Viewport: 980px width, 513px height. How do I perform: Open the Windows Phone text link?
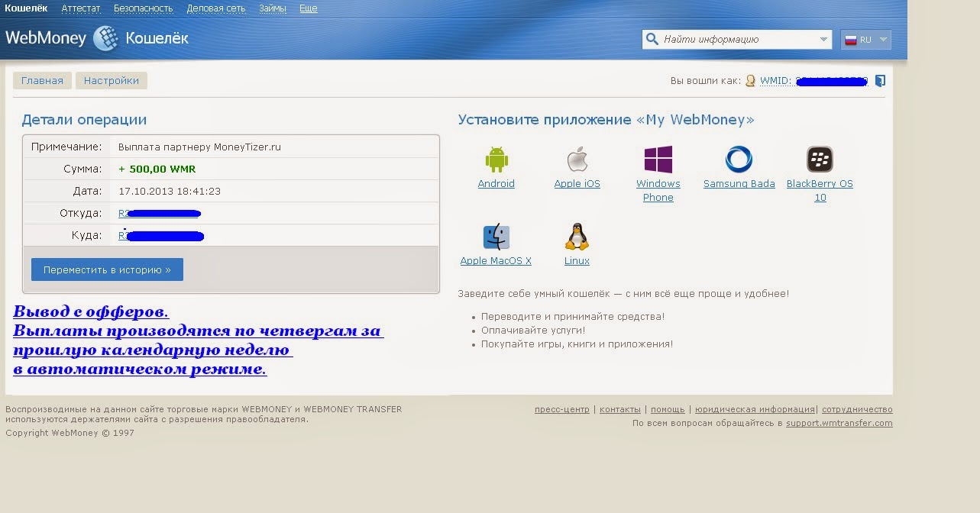click(658, 191)
